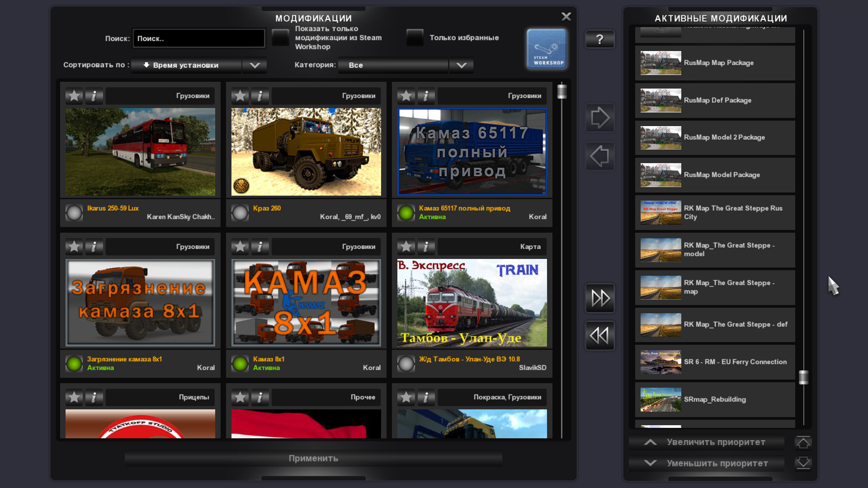The image size is (868, 488).
Task: Toggle Загрязнение камаза 8x1 active indicator
Action: (x=74, y=364)
